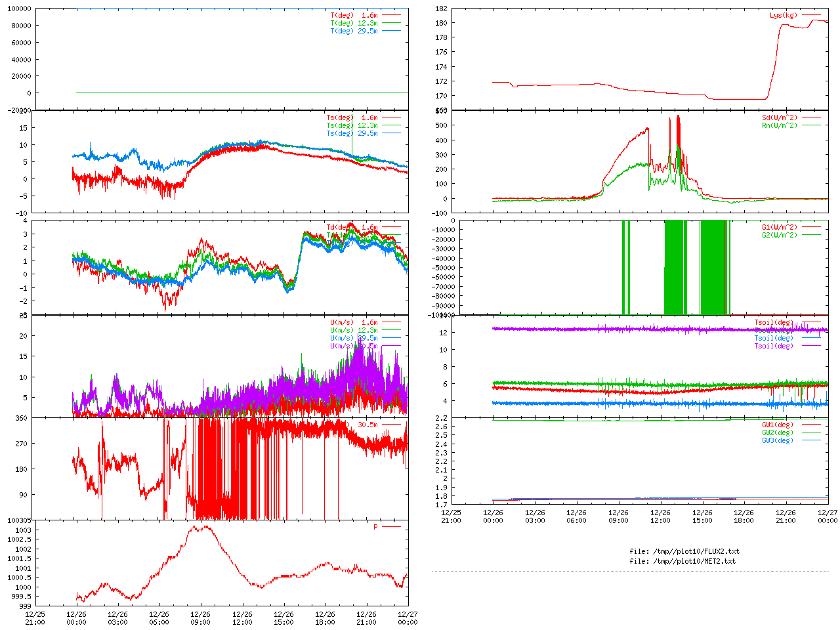Image resolution: width=840 pixels, height=630 pixels.
Task: Select the 'Lys(kg)' legend label
Action: click(784, 15)
